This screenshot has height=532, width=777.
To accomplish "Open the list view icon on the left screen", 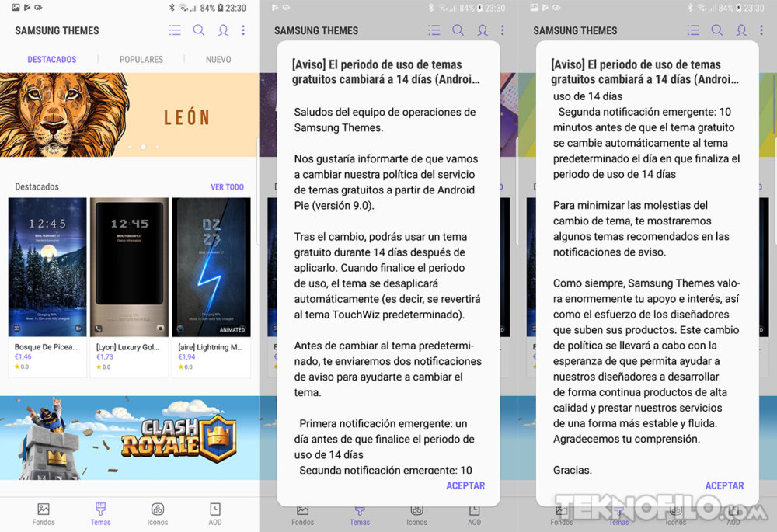I will pos(175,30).
